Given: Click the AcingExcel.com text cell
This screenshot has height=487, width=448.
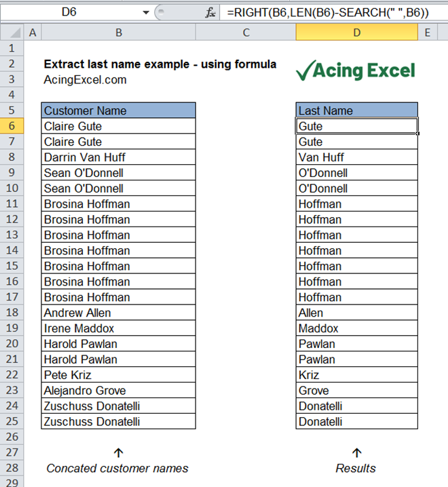Looking at the screenshot, I should point(85,80).
